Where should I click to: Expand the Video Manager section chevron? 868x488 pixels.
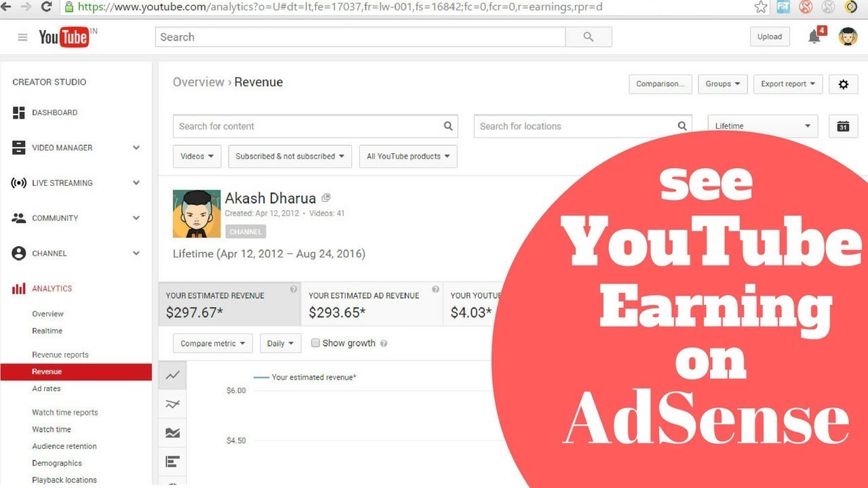(136, 148)
